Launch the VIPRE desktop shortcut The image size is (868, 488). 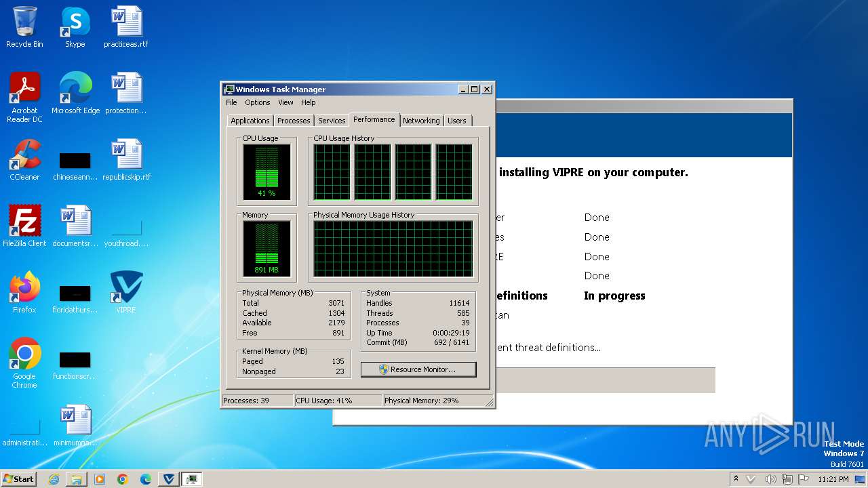coord(126,293)
